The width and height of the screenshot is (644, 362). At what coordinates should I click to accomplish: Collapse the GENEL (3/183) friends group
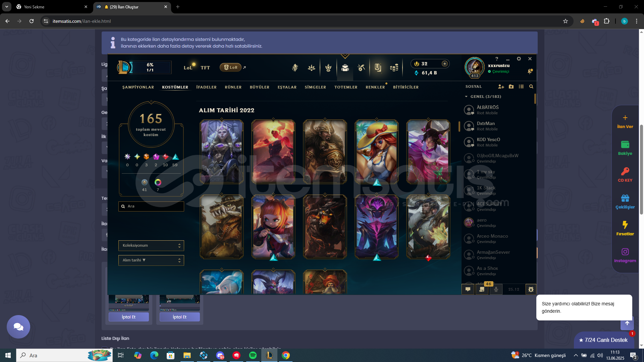483,97
